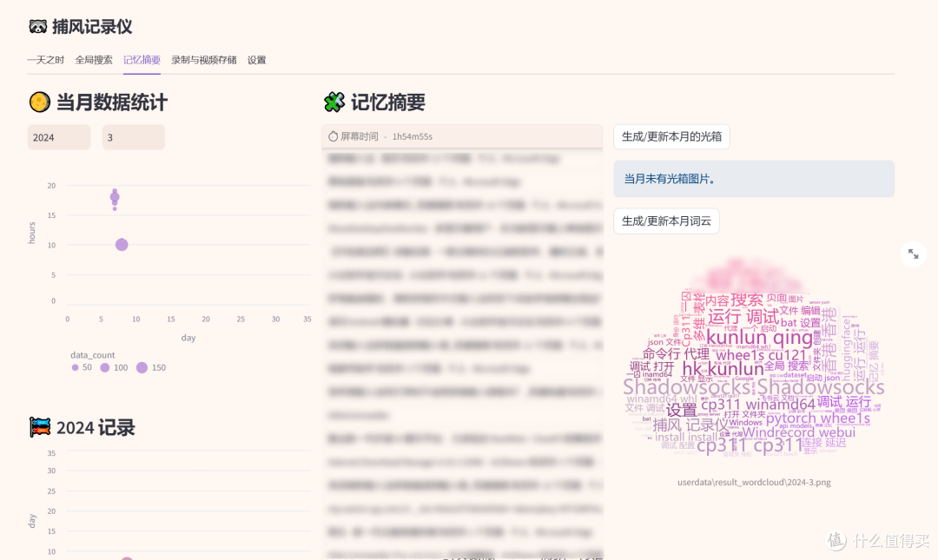Click the 记忆摘要 section heading

click(x=388, y=102)
